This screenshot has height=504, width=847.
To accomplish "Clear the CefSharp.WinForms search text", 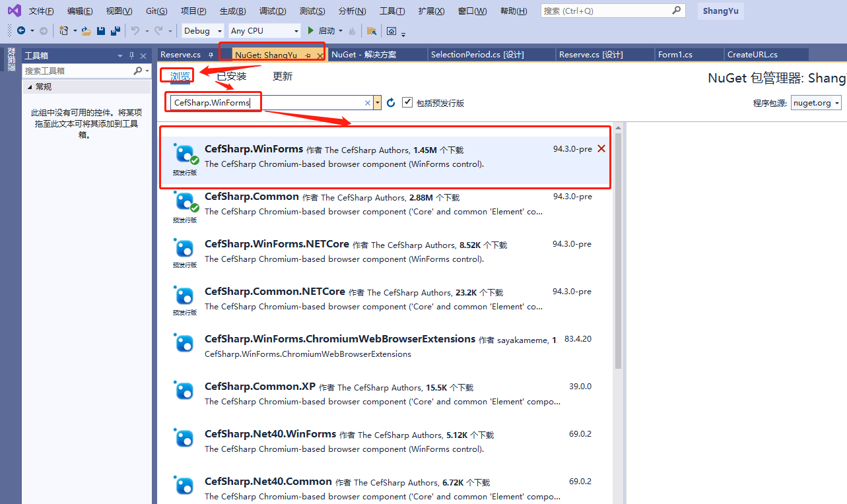I will click(368, 103).
